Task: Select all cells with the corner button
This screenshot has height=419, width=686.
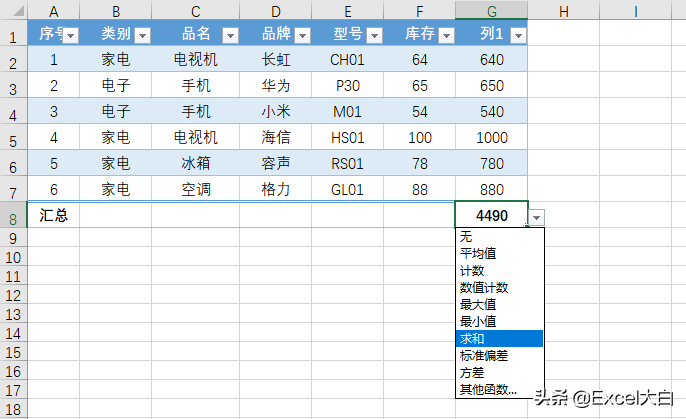Action: [x=14, y=10]
